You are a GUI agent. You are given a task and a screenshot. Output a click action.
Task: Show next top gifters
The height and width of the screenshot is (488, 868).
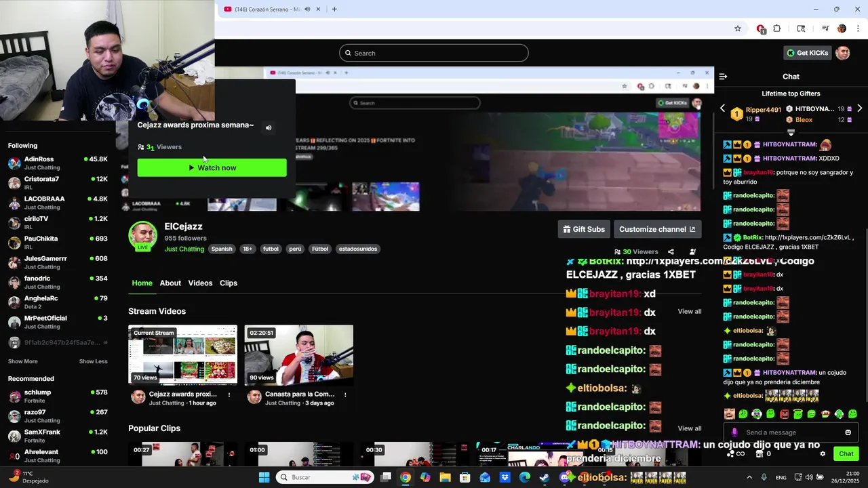860,108
